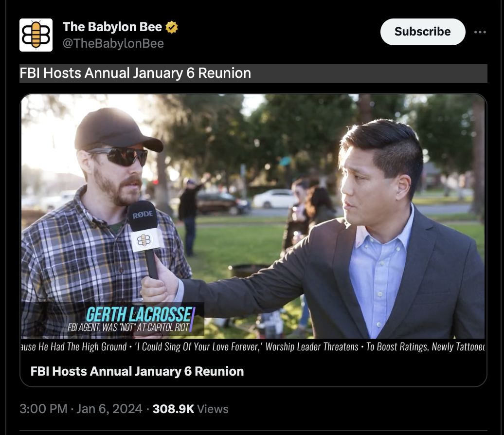Click the 'Gerth Lacrosse' name caption in video
This screenshot has width=504, height=435.
click(x=139, y=314)
